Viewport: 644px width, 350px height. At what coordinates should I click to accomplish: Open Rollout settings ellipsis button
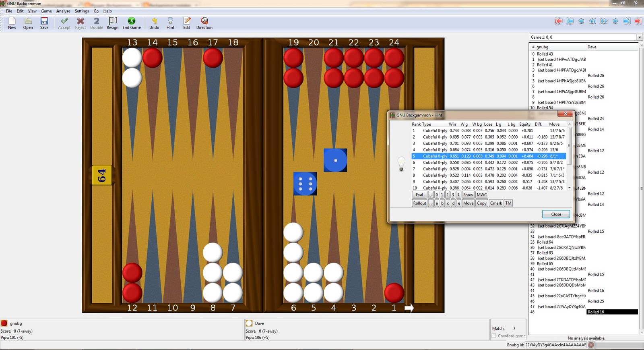pos(431,203)
